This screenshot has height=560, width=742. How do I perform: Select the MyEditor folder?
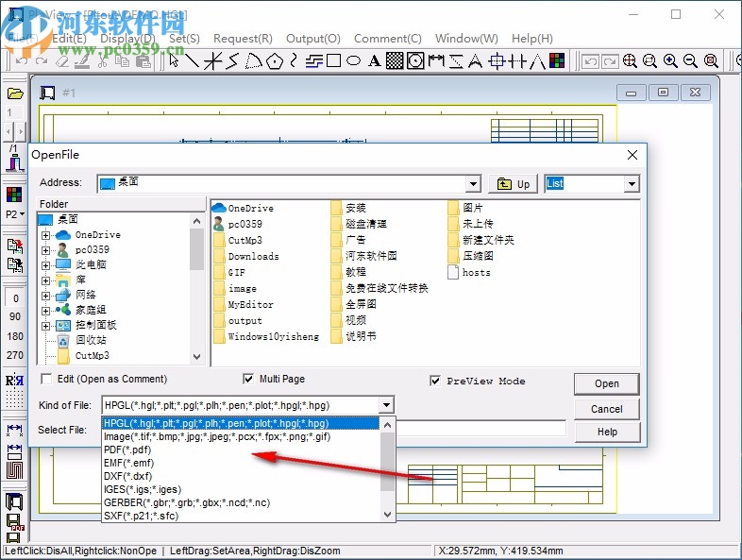(244, 304)
